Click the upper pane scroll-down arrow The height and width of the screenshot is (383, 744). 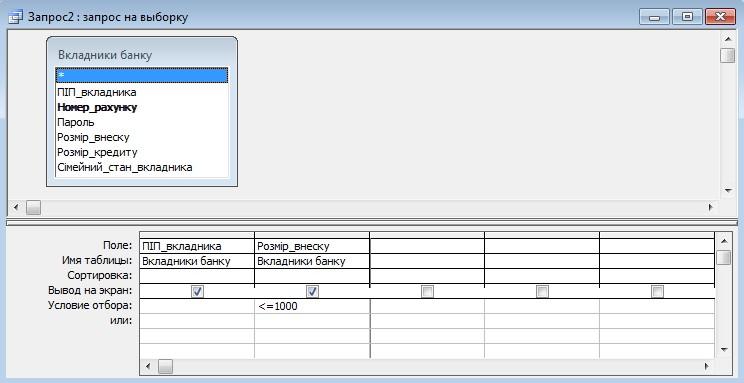pos(727,191)
